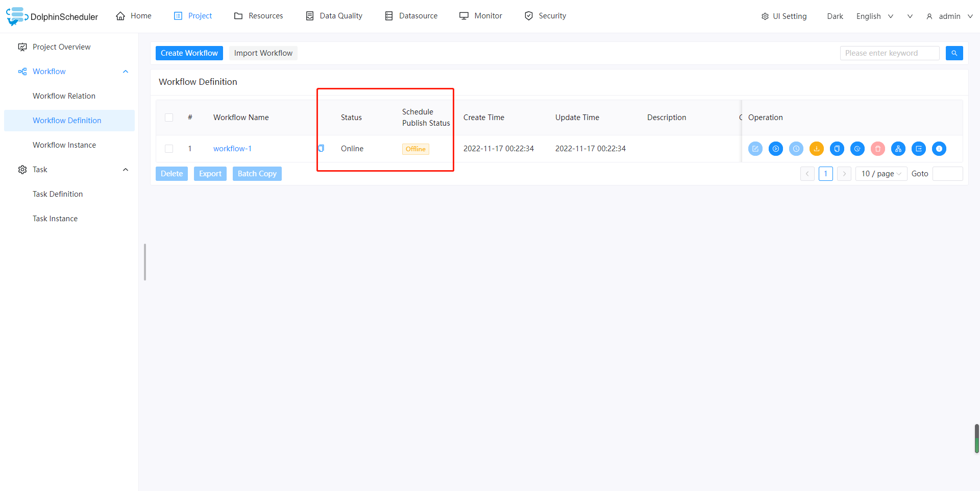980x491 pixels.
Task: Check the checkbox for workflow-1 row
Action: click(169, 149)
